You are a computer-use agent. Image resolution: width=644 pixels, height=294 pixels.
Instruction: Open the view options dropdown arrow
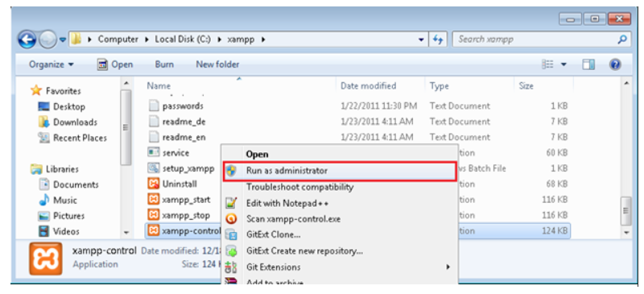coord(563,64)
